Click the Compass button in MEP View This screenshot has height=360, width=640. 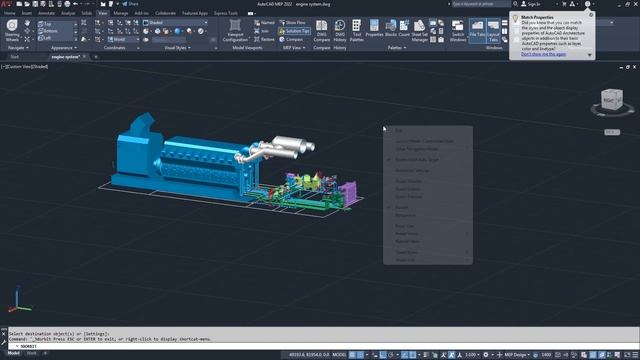(x=291, y=40)
